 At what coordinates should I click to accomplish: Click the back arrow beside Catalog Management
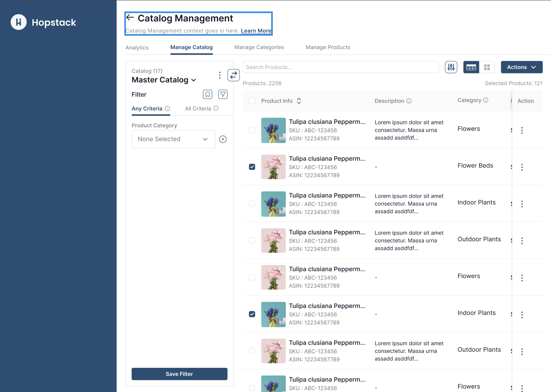coord(130,18)
